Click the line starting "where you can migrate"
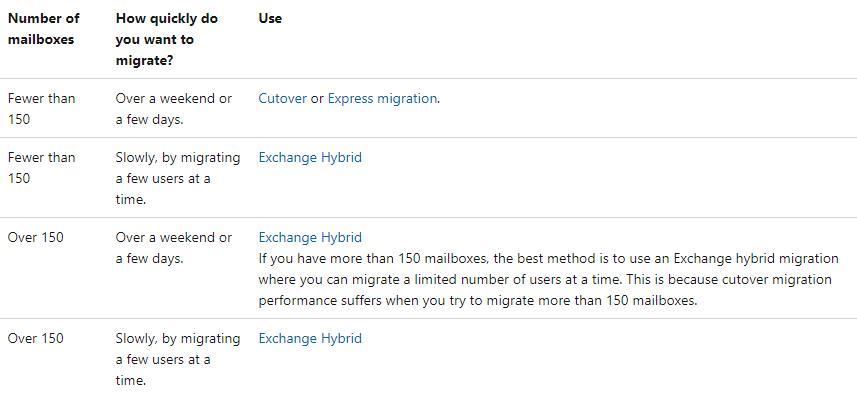 pos(545,279)
